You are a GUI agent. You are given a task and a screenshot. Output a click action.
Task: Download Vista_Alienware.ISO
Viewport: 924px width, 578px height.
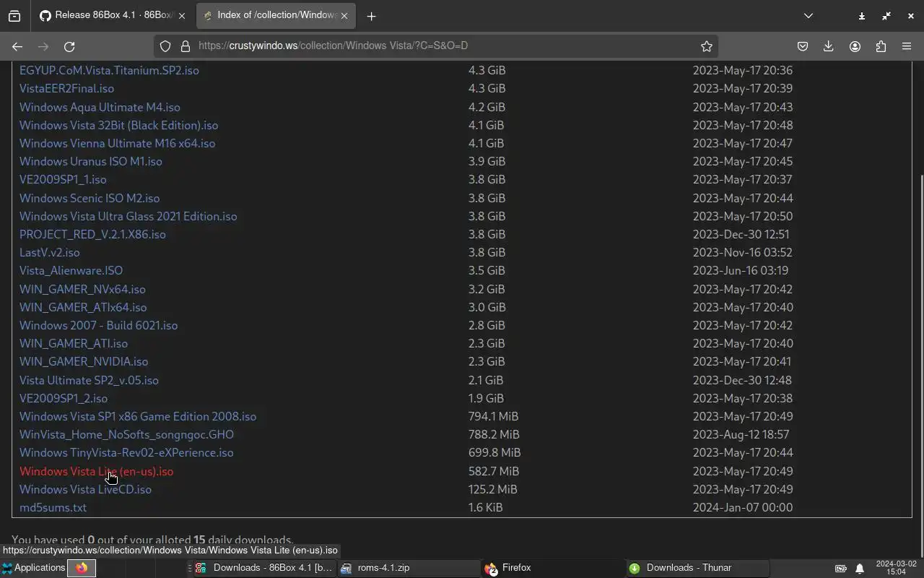(x=71, y=270)
